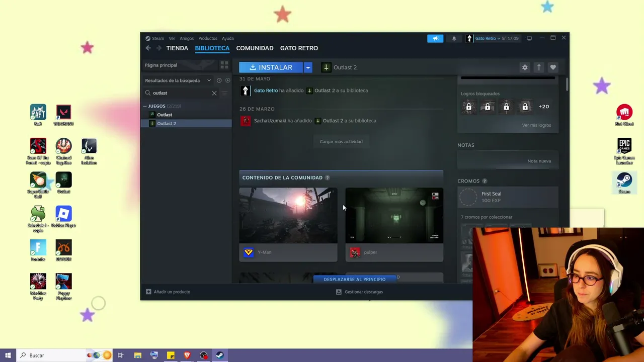The height and width of the screenshot is (362, 644).
Task: Switch to the TIENDA tab
Action: coord(177,48)
